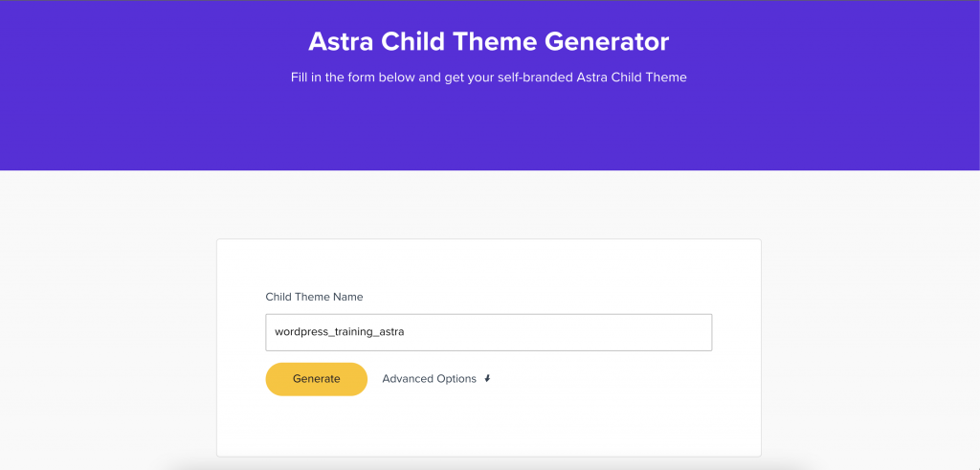Click the Child Theme Name label

(x=314, y=297)
